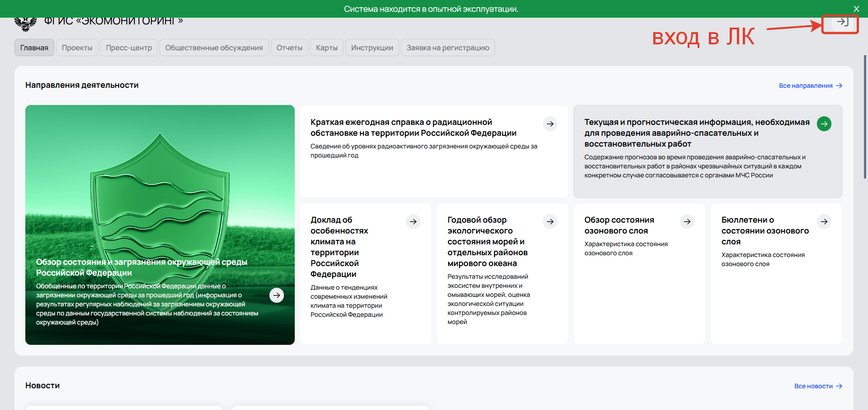868x410 pixels.
Task: Open arrow on annual seas ecological review
Action: (x=550, y=221)
